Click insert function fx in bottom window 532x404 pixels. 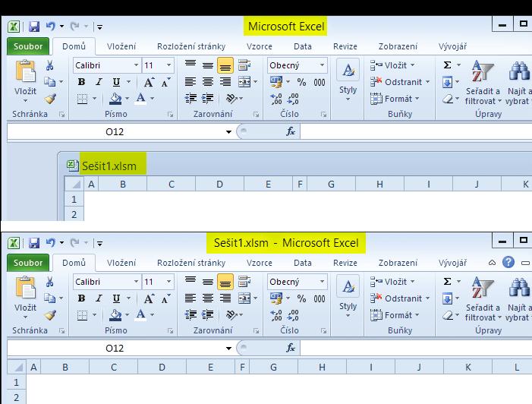pyautogui.click(x=291, y=348)
